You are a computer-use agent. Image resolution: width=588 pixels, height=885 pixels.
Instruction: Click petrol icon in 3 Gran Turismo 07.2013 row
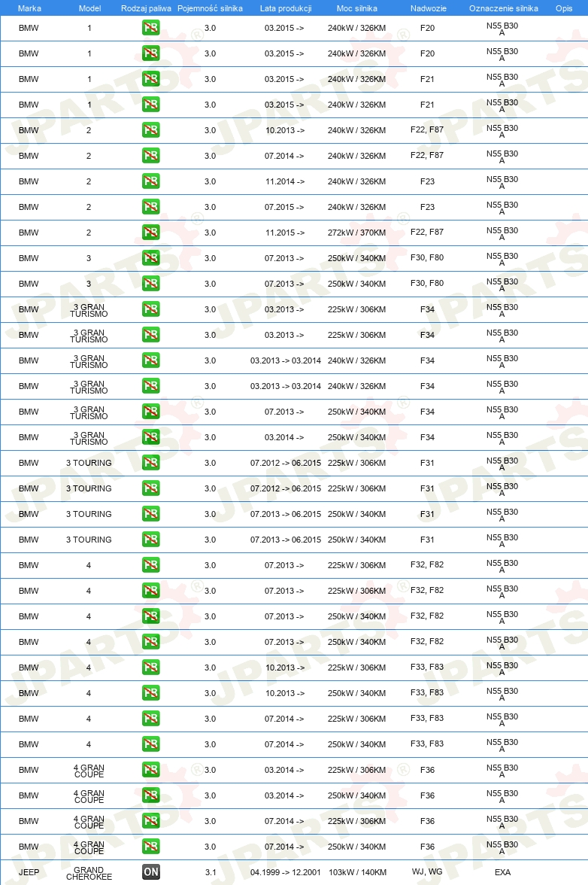pyautogui.click(x=150, y=412)
